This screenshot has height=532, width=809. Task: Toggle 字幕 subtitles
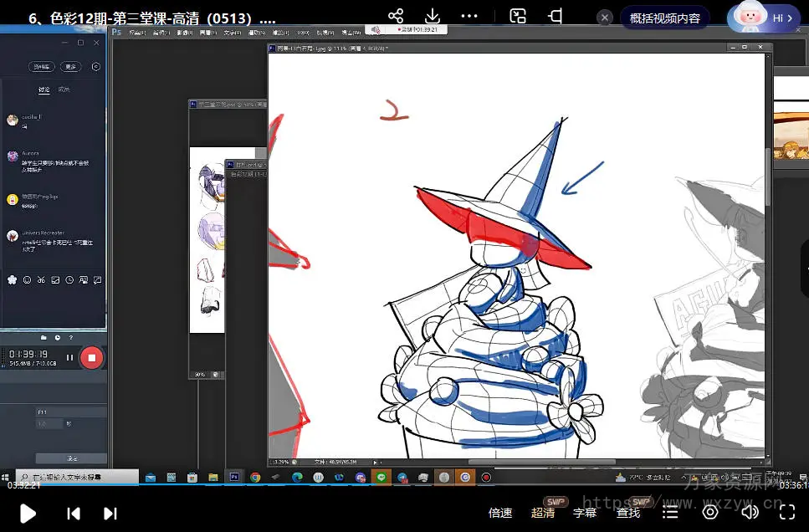585,513
